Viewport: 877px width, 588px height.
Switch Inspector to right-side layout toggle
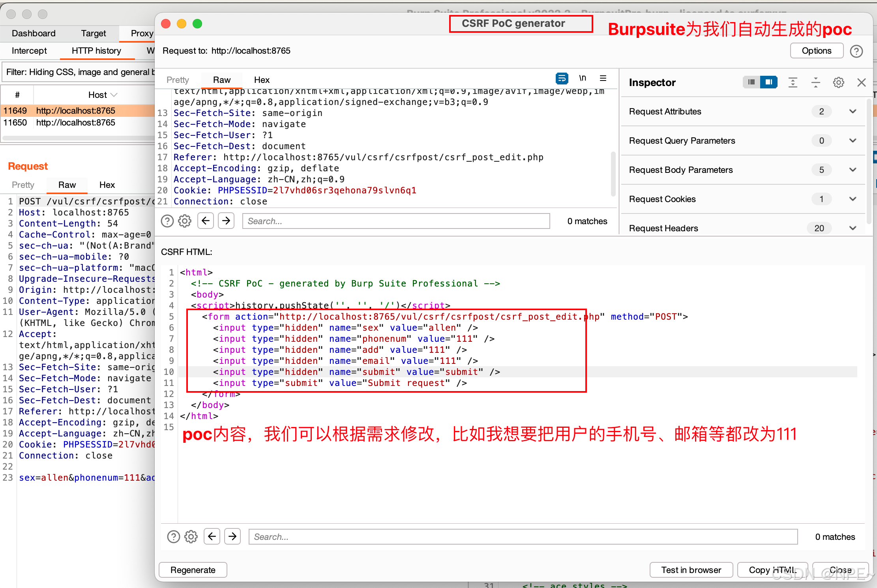pos(768,82)
